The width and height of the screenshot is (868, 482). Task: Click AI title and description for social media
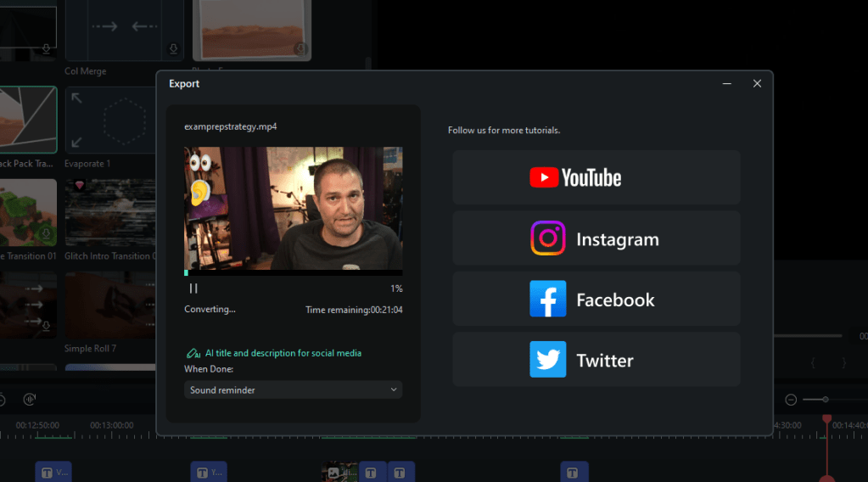(x=283, y=353)
